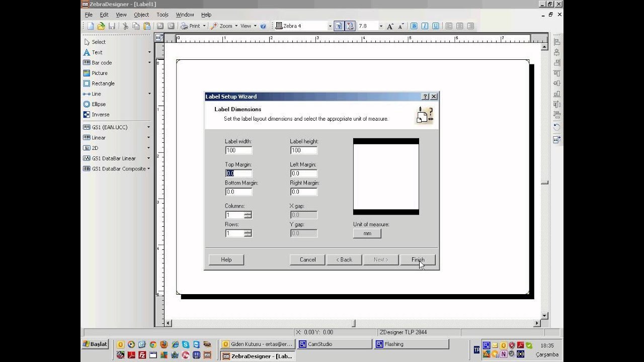This screenshot has width=644, height=362.
Task: Open the Object menu
Action: point(141,15)
